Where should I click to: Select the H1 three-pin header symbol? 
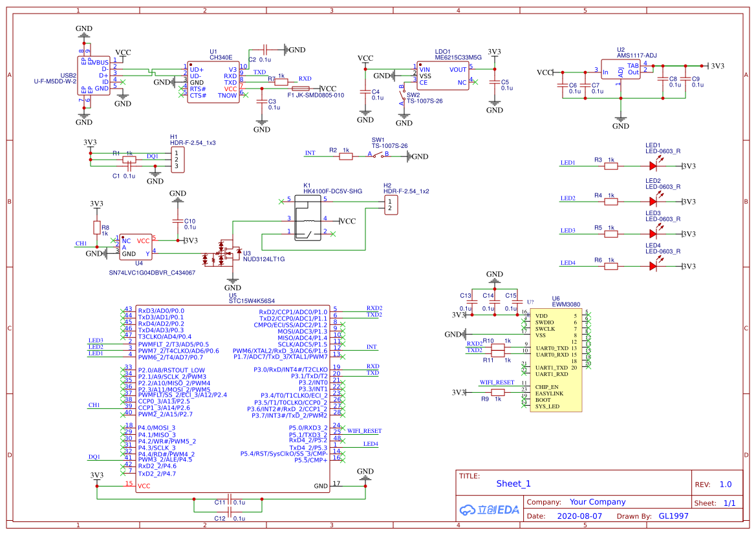click(177, 160)
